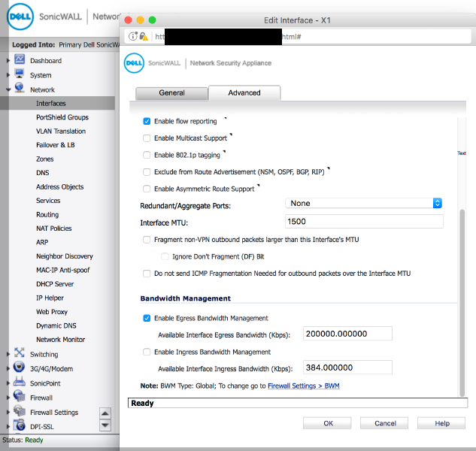
Task: Enable Multicast Support checkbox
Action: (x=147, y=138)
